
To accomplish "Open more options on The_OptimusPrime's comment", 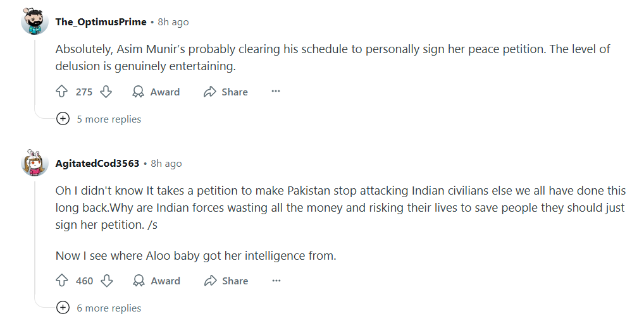I will pos(276,92).
